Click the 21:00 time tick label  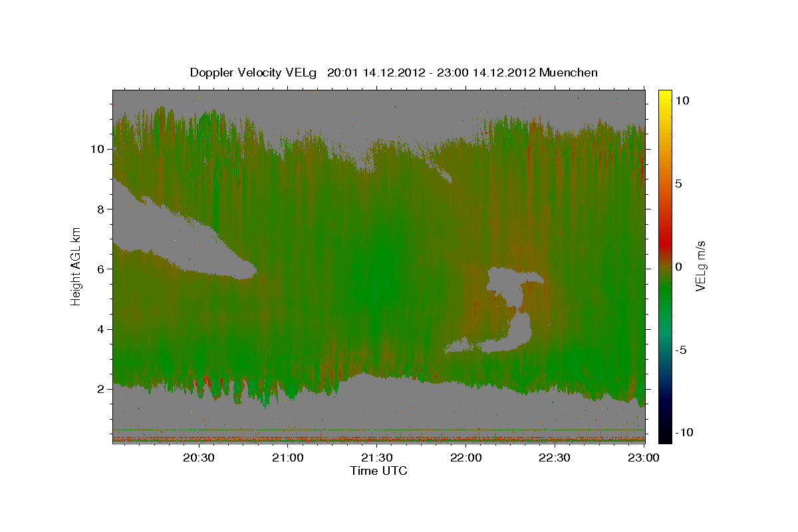[x=288, y=458]
